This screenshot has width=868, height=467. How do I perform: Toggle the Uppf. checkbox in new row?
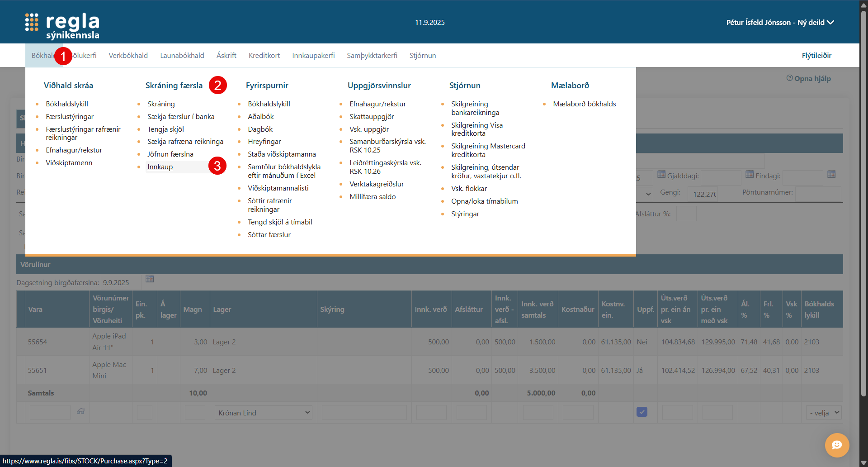642,412
